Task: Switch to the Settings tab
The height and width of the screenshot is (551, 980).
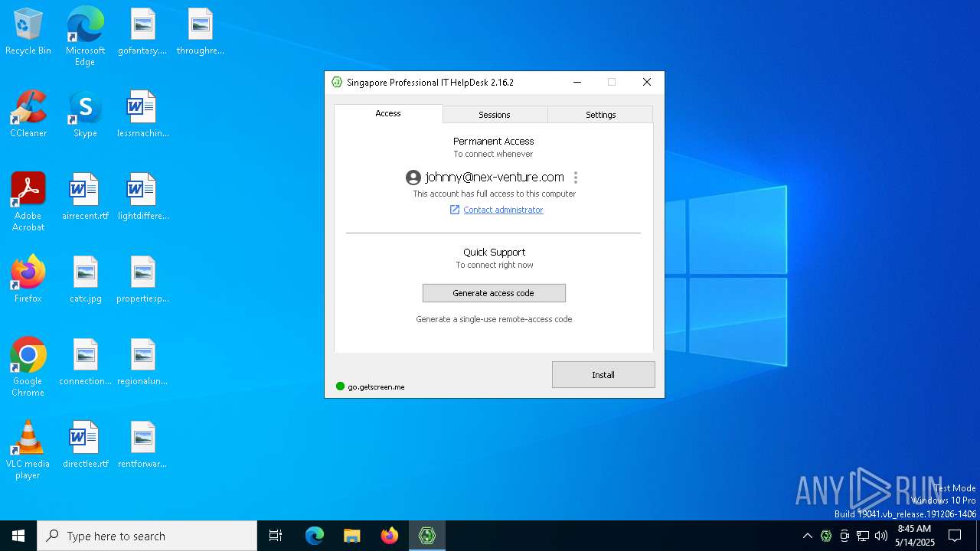Action: coord(601,115)
